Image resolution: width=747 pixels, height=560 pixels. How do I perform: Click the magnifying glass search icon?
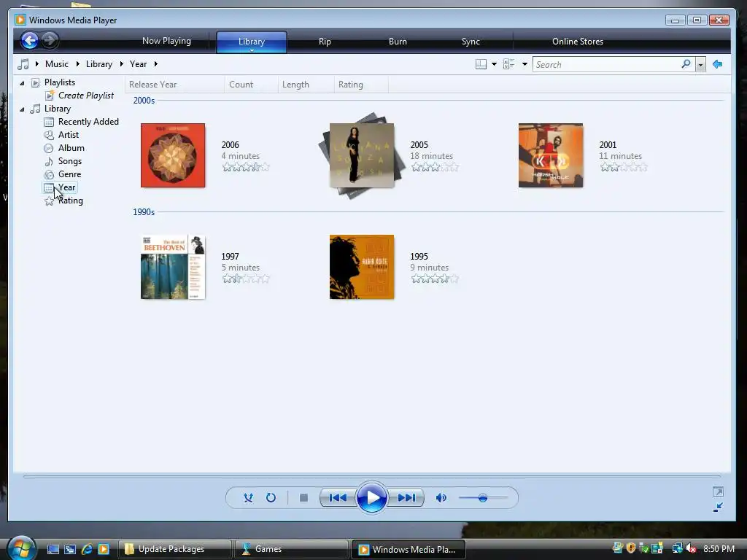686,64
